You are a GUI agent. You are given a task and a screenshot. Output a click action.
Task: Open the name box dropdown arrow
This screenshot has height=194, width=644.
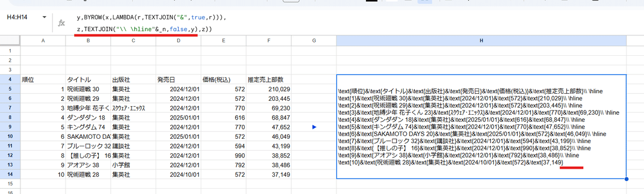(44, 18)
